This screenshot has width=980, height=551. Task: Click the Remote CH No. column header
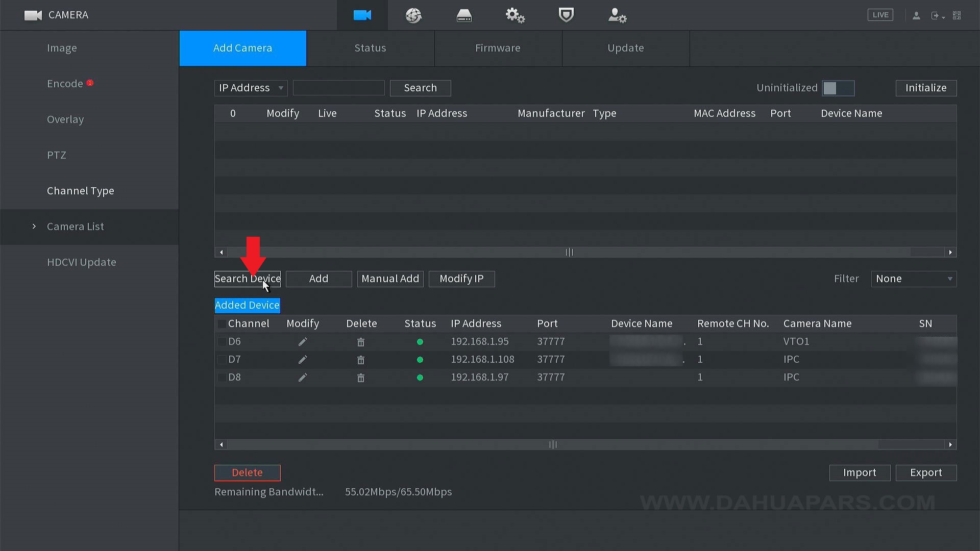[733, 323]
